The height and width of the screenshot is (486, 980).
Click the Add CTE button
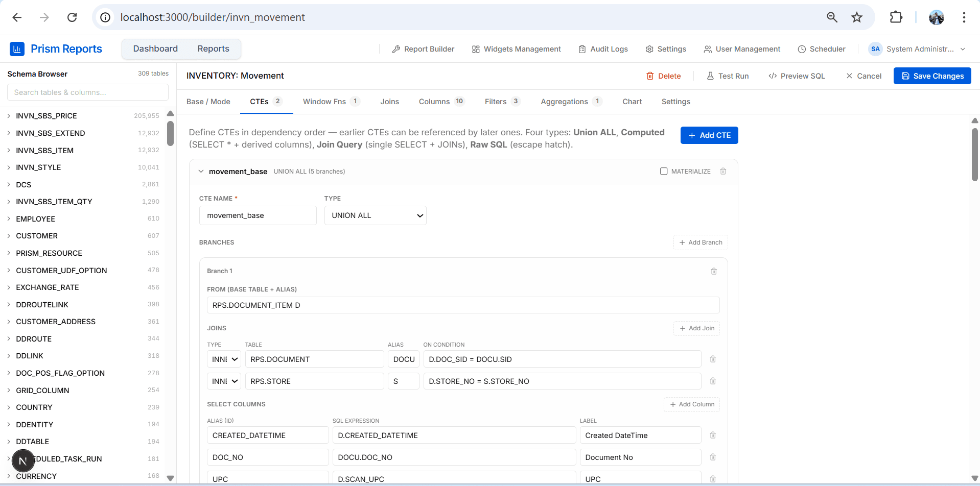709,135
